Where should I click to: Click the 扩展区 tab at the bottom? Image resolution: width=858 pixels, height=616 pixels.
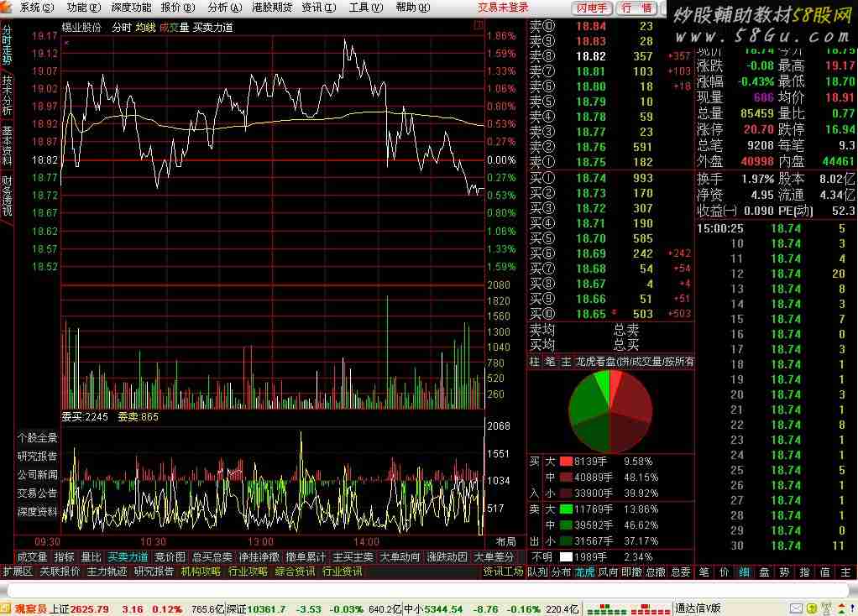point(18,572)
